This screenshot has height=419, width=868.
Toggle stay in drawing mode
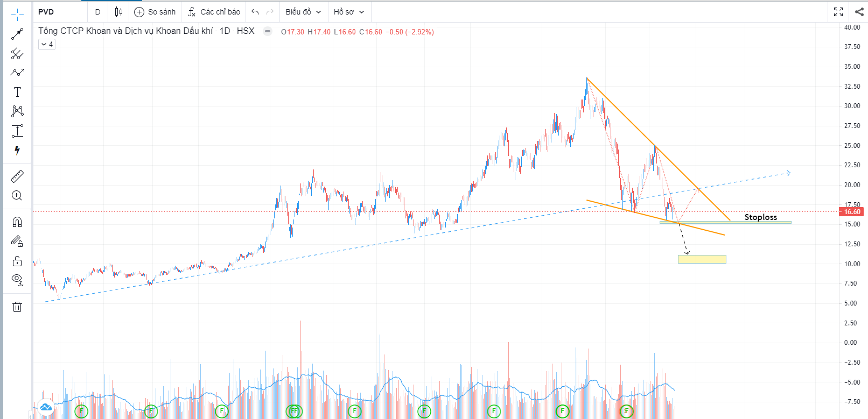(17, 242)
